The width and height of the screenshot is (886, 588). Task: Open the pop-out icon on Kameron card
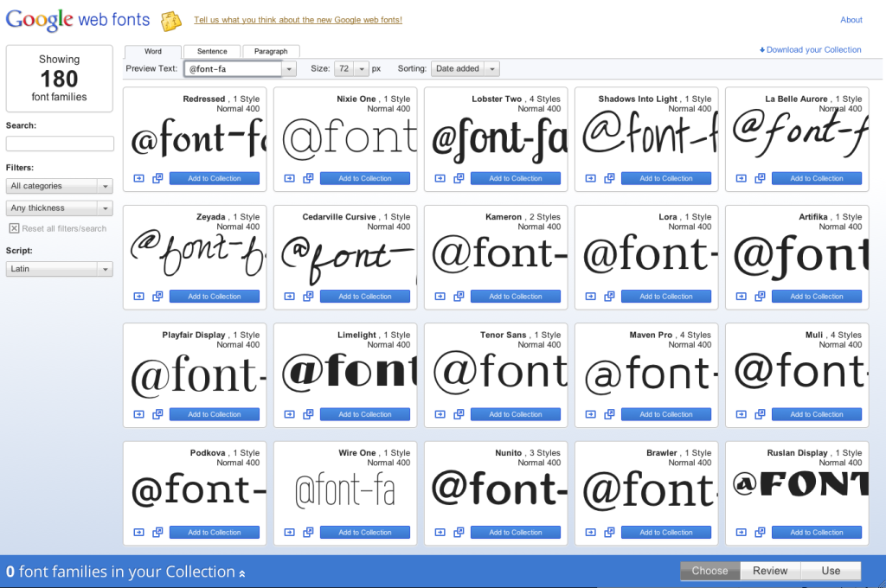pyautogui.click(x=459, y=297)
